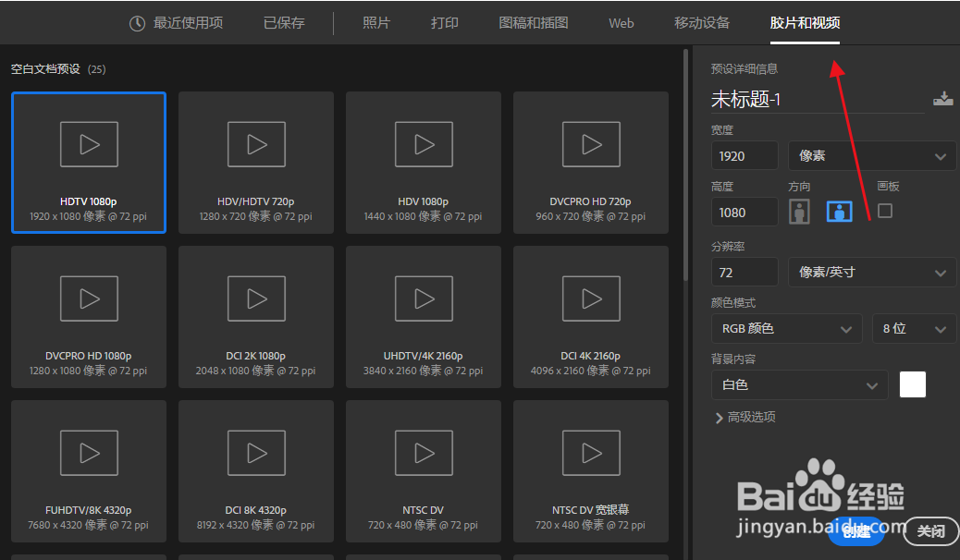This screenshot has height=560, width=960.
Task: Click play icon of NTSC DV preset
Action: click(x=424, y=453)
